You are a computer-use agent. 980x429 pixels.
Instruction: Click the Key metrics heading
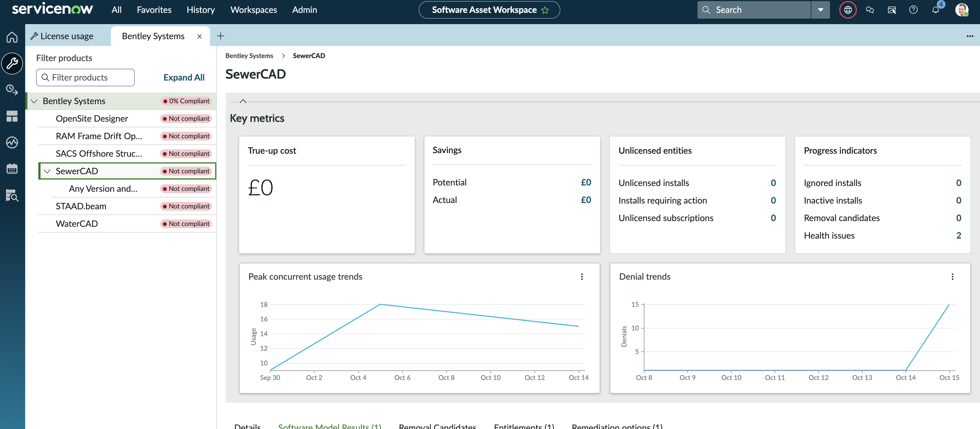coord(257,118)
